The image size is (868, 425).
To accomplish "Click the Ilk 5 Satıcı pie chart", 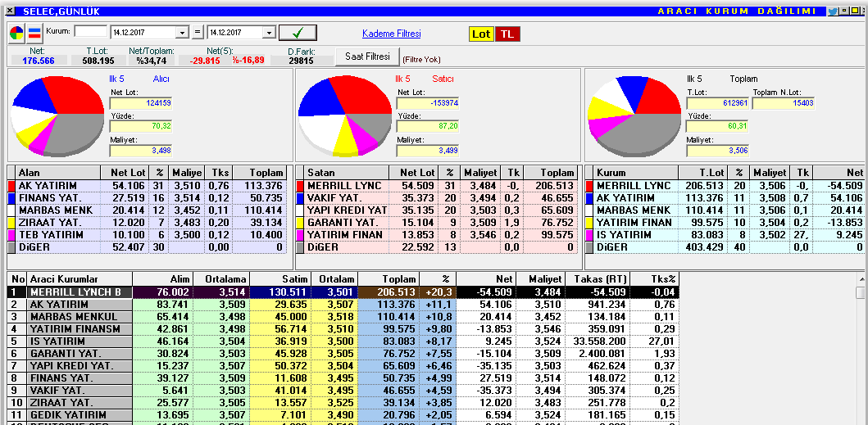I will [x=345, y=115].
